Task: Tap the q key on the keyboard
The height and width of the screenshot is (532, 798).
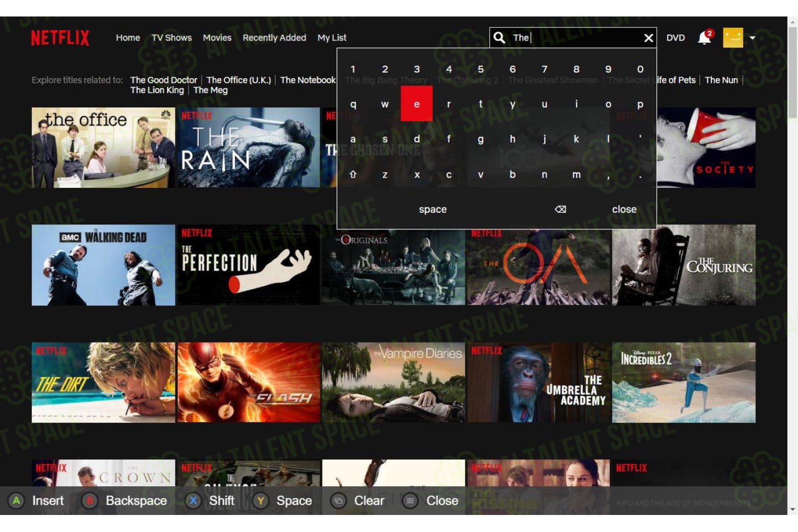Action: (353, 104)
